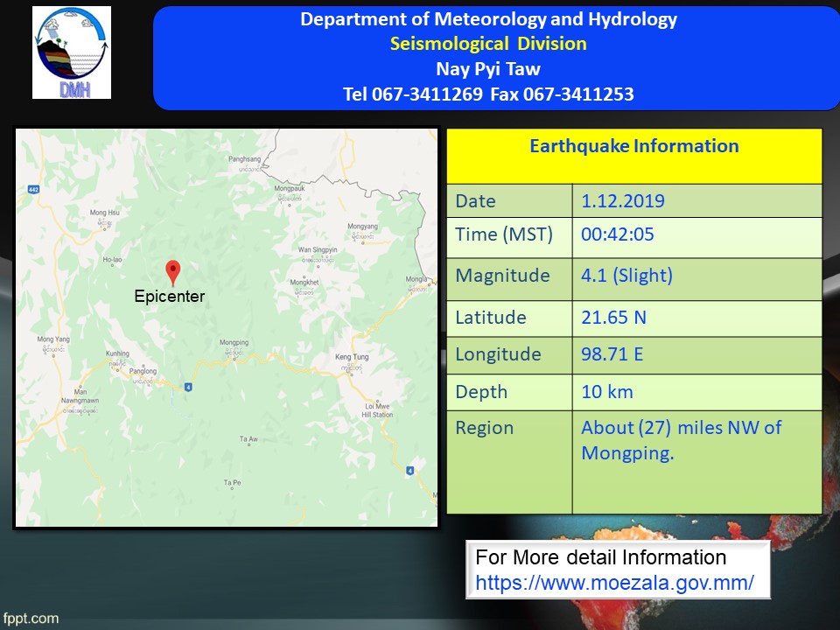Click the Seismological Division heading
The height and width of the screenshot is (630, 840).
pos(488,44)
